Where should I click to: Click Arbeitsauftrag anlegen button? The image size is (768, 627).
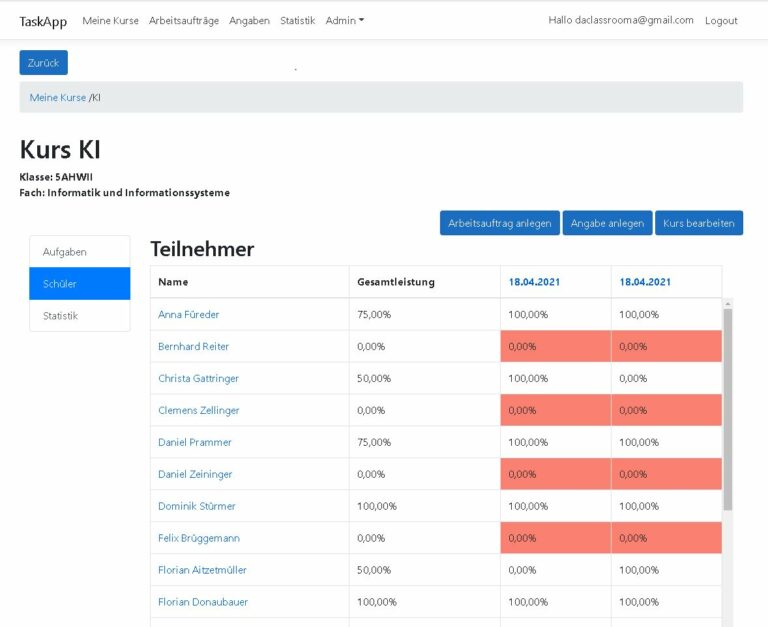500,223
